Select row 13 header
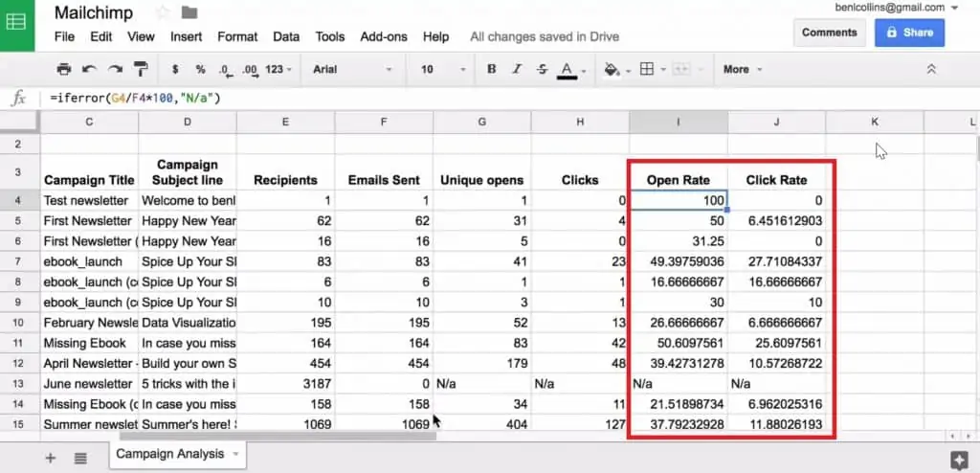 pyautogui.click(x=19, y=384)
